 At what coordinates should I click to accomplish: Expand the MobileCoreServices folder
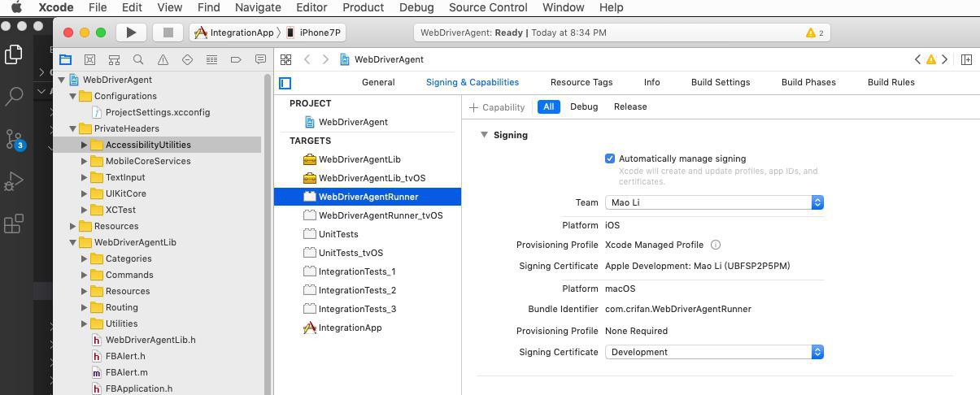tap(84, 161)
